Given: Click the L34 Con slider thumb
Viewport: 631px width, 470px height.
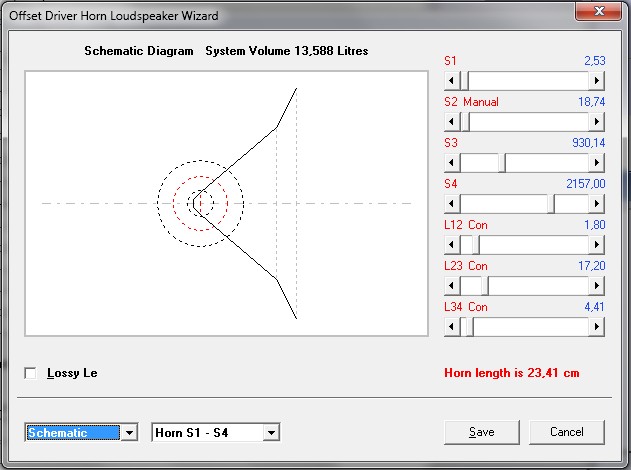Looking at the screenshot, I should tap(469, 327).
